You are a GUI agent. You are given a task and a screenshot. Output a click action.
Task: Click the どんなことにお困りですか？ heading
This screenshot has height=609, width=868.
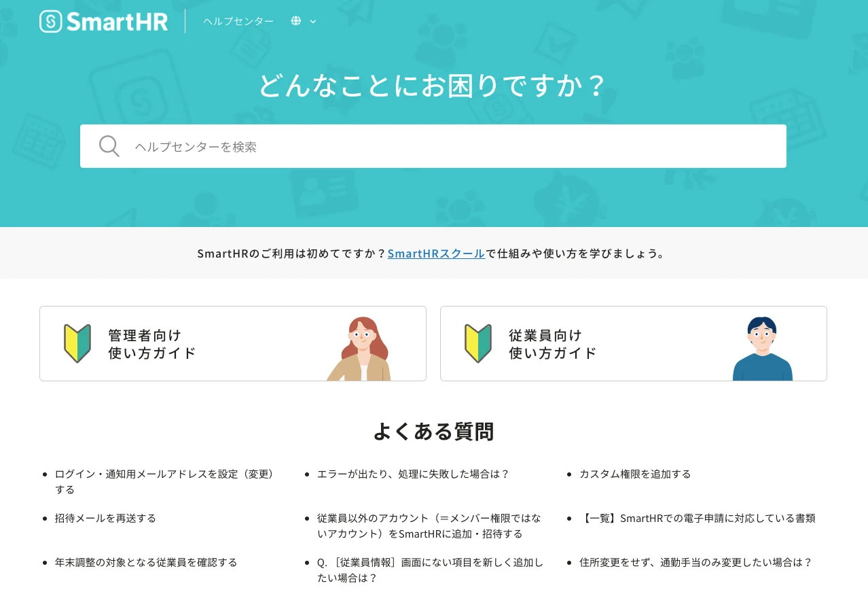tap(433, 86)
